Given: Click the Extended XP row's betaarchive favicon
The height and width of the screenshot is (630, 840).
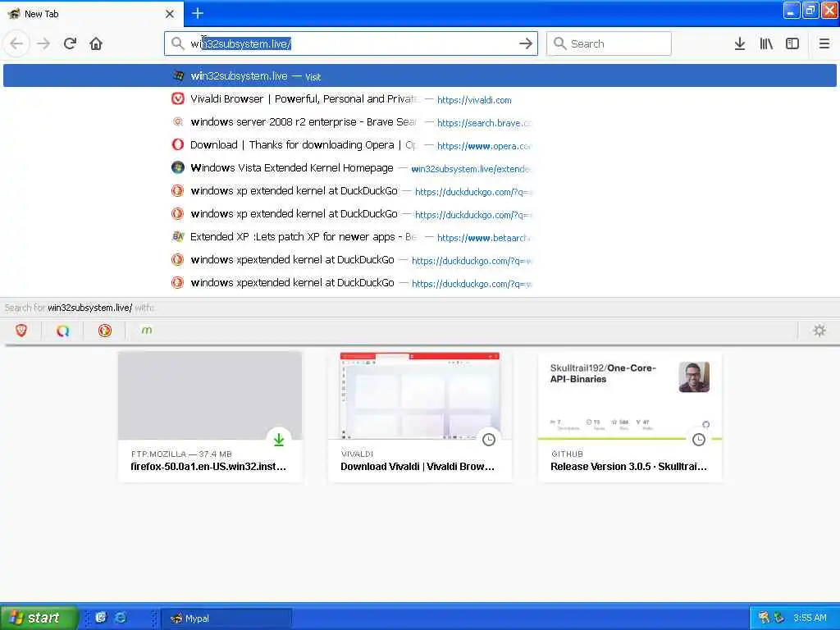Looking at the screenshot, I should click(177, 236).
